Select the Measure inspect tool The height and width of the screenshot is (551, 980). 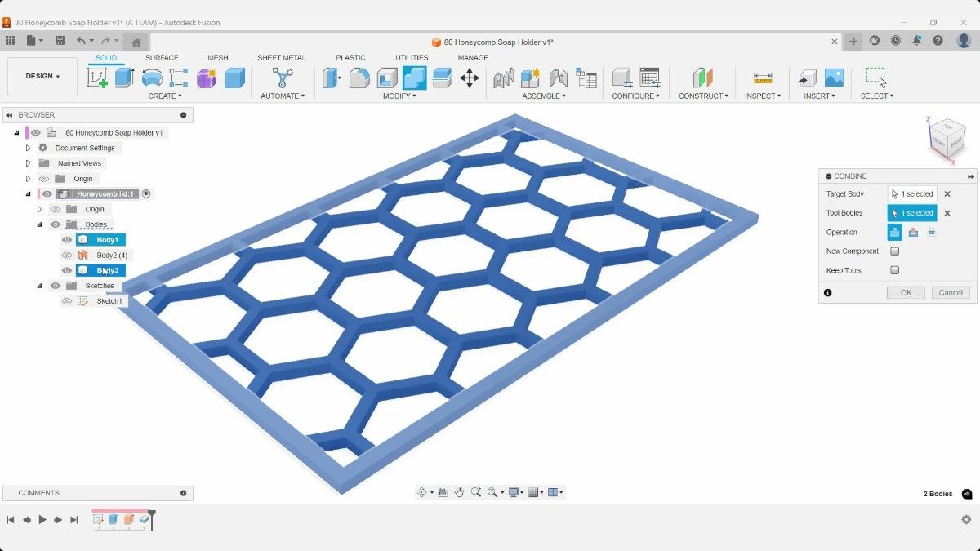pyautogui.click(x=763, y=78)
